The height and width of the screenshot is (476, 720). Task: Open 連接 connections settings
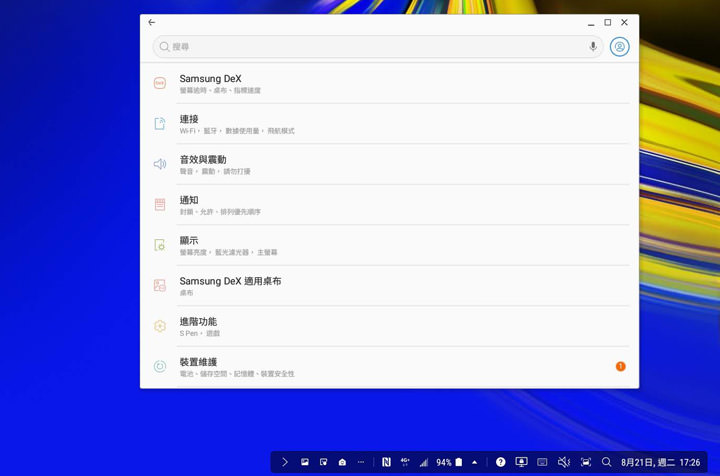point(389,124)
